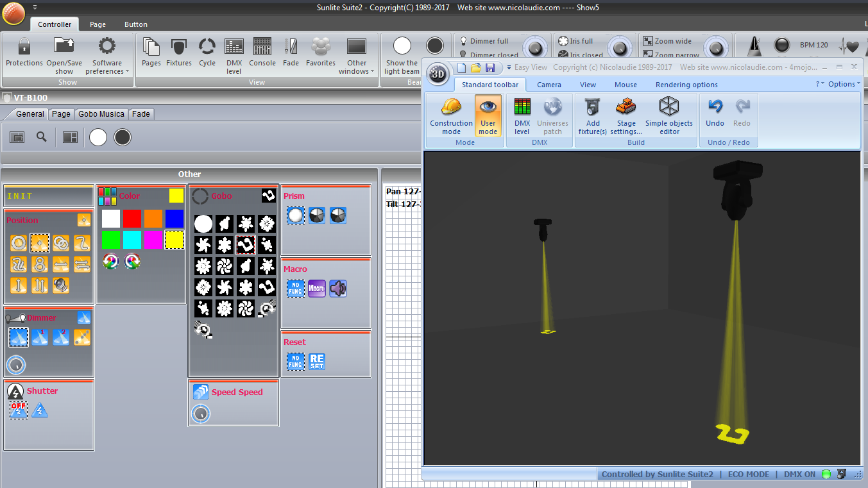Click the purple Macro icon
Screen dimensions: 868x488
coord(317,289)
